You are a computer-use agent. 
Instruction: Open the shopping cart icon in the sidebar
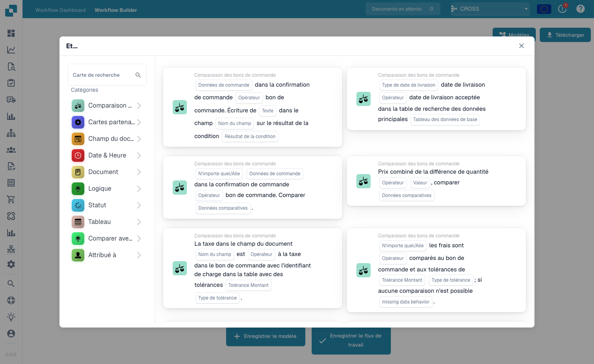[11, 199]
